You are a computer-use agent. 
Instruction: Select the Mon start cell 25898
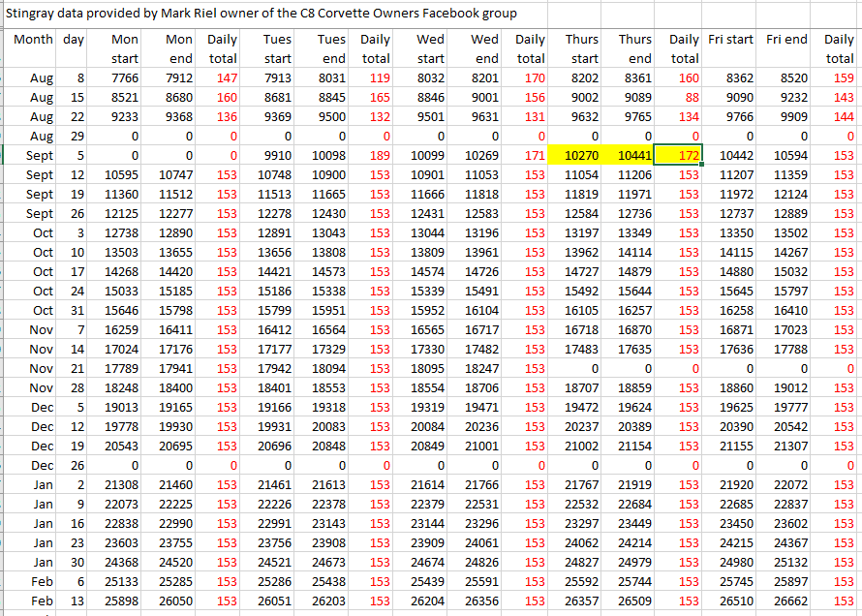[120, 601]
